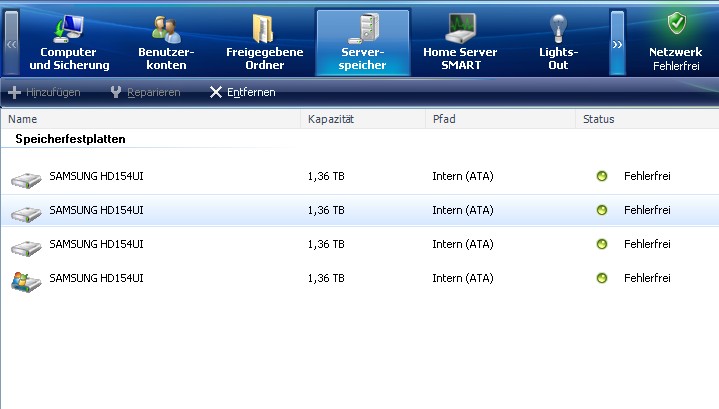The image size is (719, 409).
Task: Click the Hinzufügen toolbar button
Action: pos(44,92)
